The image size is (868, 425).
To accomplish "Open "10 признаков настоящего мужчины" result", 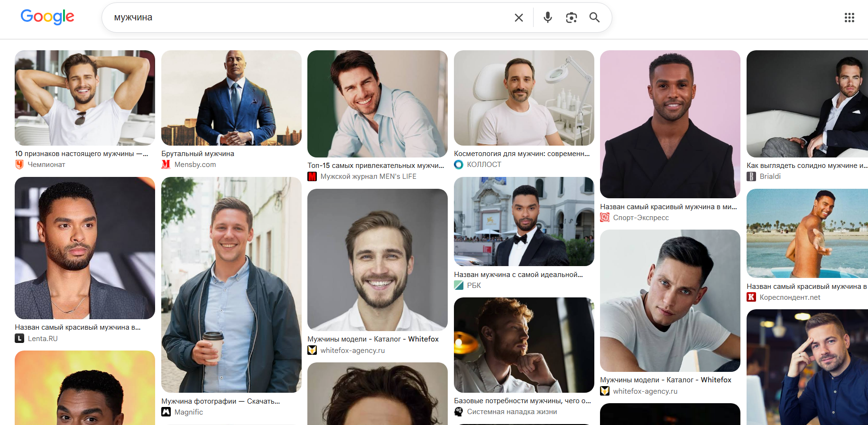I will pos(82,154).
